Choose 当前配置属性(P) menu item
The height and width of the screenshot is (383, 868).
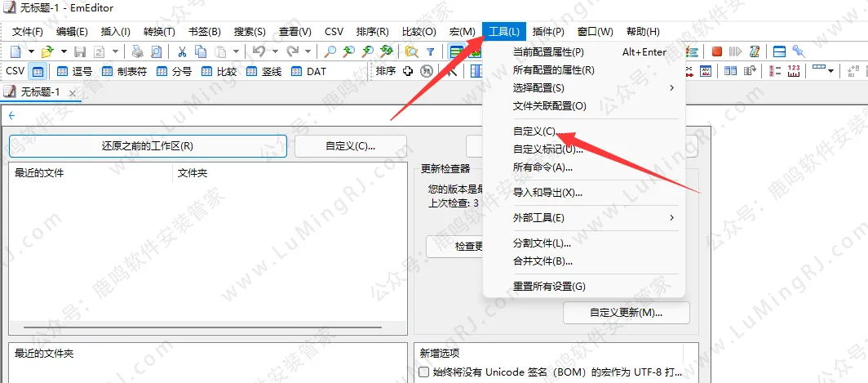(x=584, y=52)
